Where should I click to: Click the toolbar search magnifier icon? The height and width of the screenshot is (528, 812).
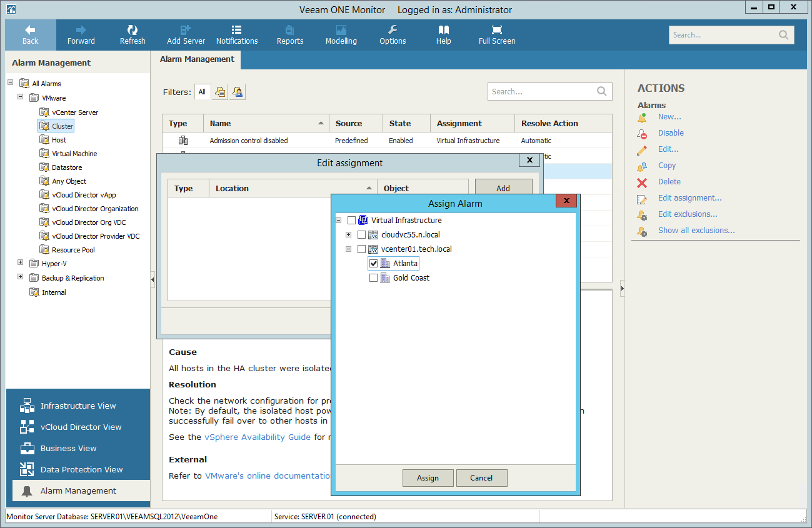784,35
